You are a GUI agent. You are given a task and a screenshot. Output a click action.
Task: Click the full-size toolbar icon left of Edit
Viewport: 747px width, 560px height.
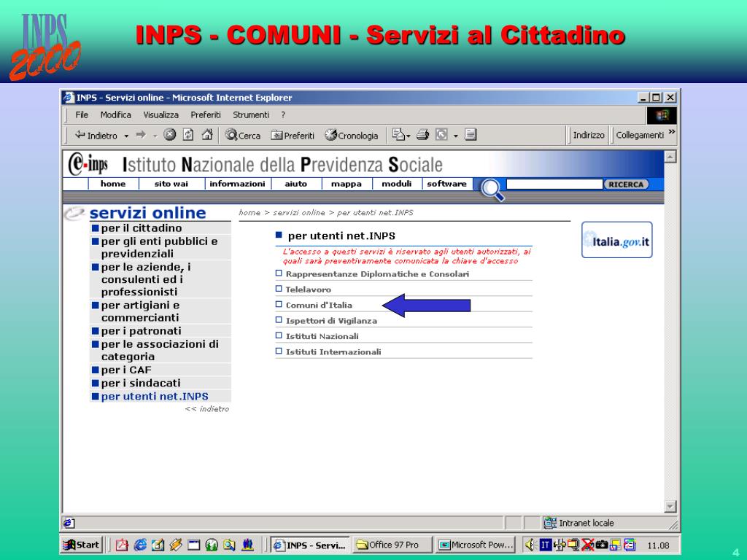pos(441,135)
